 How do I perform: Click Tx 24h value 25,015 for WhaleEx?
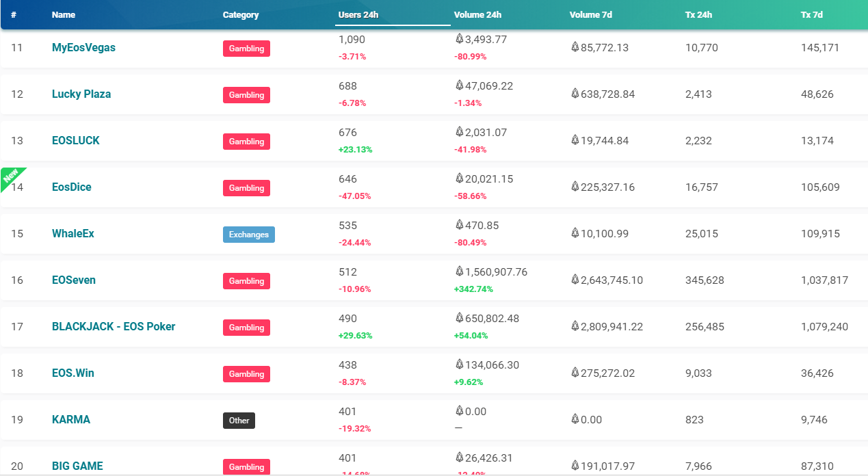pyautogui.click(x=702, y=234)
